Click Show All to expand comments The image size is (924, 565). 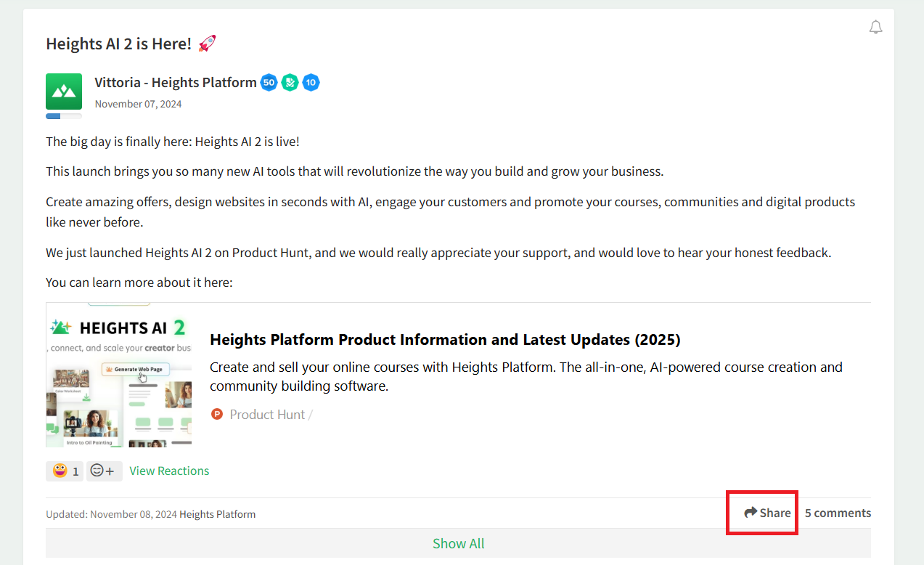click(x=458, y=543)
